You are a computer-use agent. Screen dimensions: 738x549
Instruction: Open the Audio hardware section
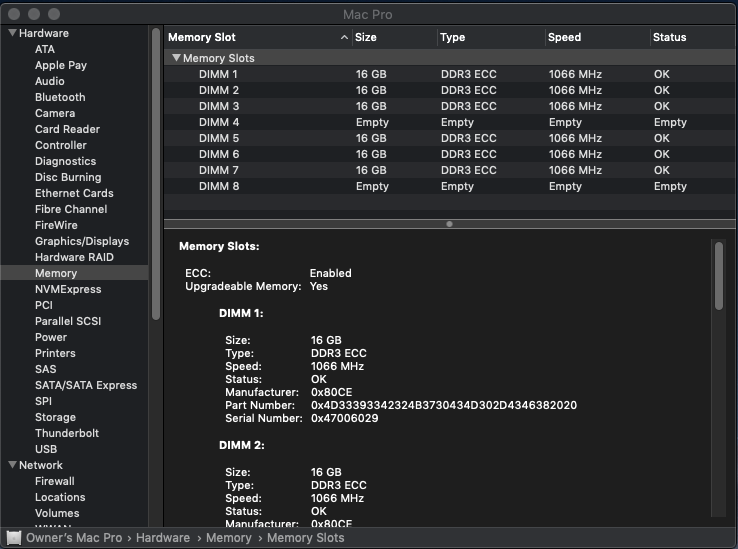[49, 81]
